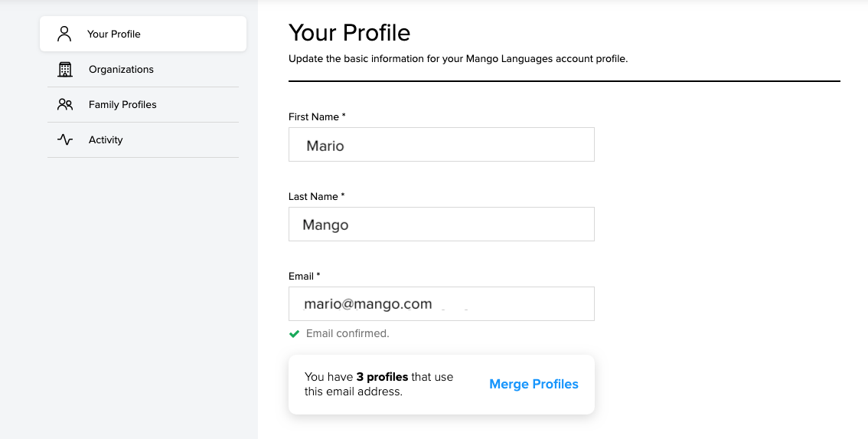Open the Family Profiles page
Screen dimensions: 868x439
143,105
